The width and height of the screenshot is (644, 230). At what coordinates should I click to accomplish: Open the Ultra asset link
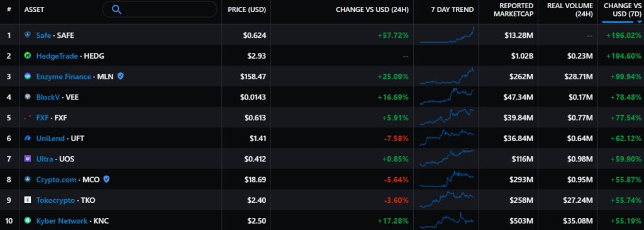[x=45, y=159]
